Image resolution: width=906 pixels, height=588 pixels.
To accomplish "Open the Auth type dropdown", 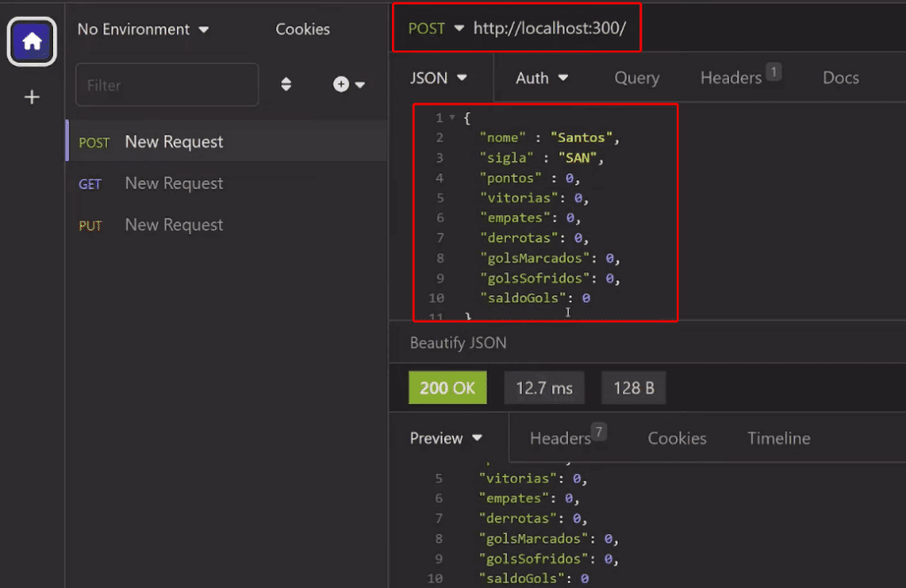I will 542,78.
